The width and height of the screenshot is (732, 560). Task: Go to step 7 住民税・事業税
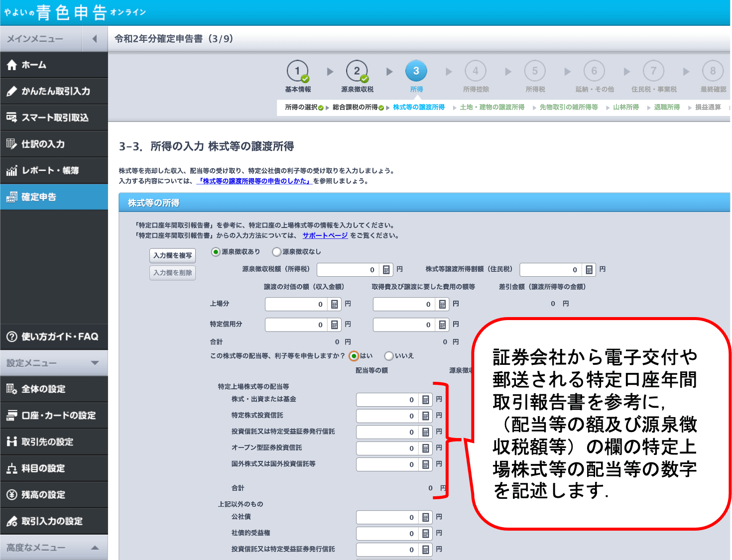[654, 76]
